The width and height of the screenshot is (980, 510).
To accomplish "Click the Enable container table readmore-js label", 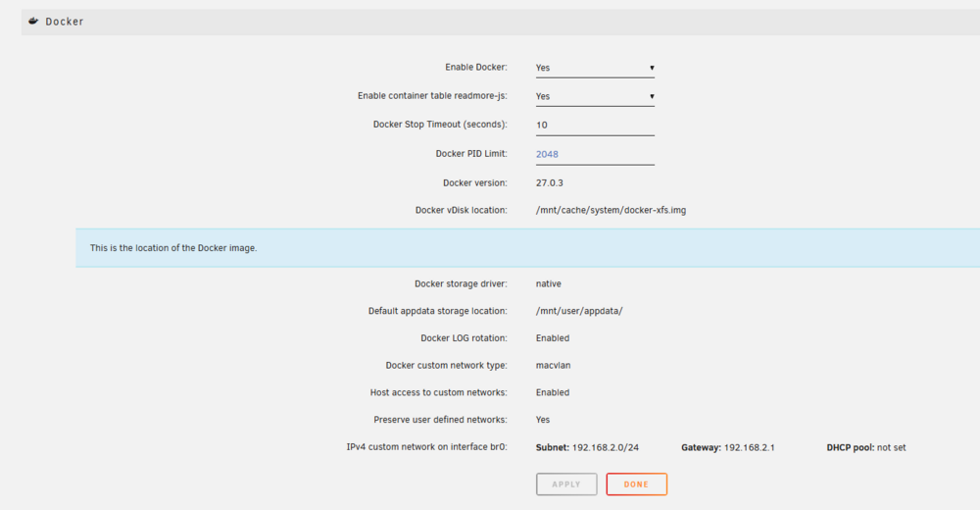I will tap(432, 96).
